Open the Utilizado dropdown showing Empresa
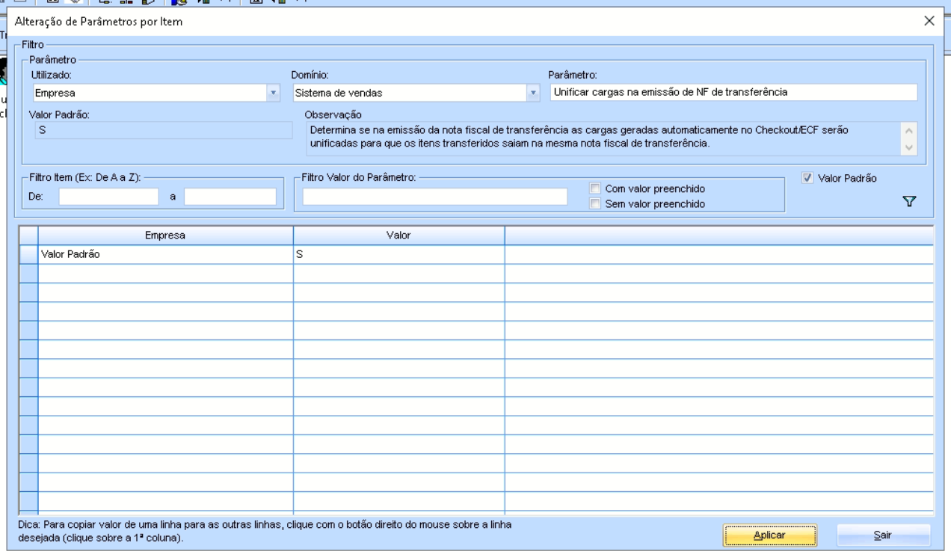The width and height of the screenshot is (951, 560). (155, 93)
